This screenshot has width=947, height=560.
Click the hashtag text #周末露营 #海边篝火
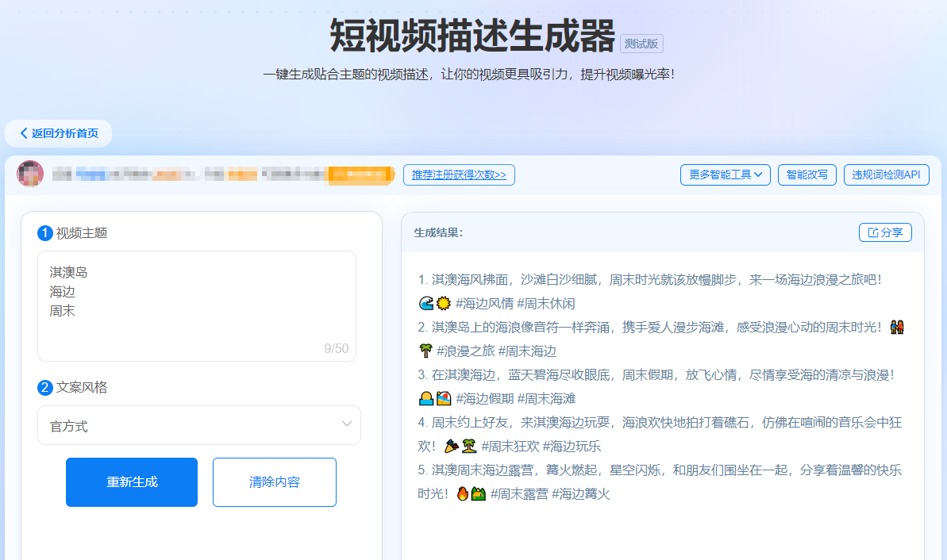click(550, 494)
